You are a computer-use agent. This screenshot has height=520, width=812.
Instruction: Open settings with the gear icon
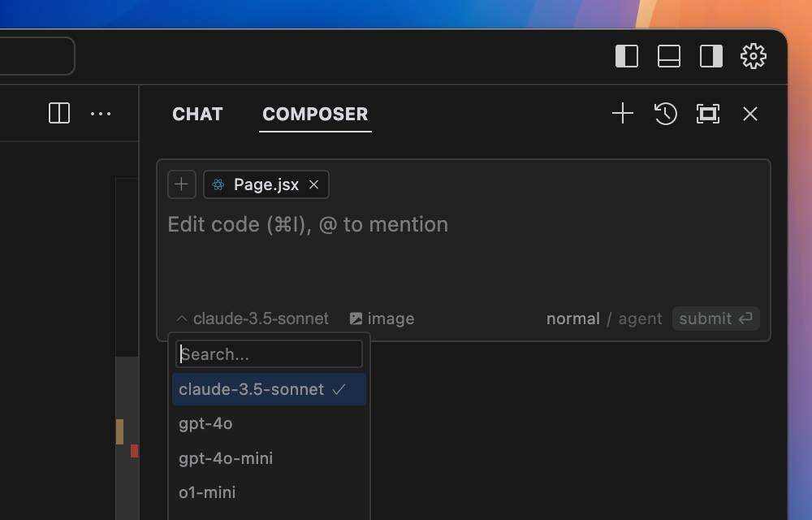(x=754, y=56)
